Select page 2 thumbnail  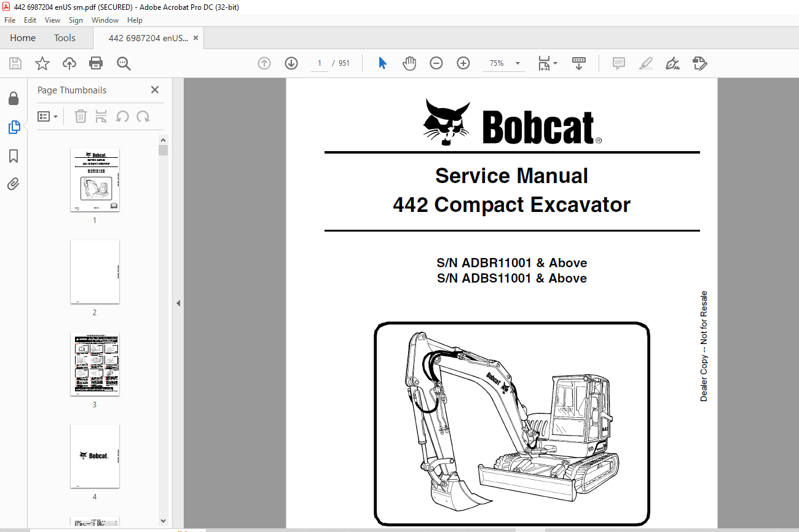click(95, 272)
